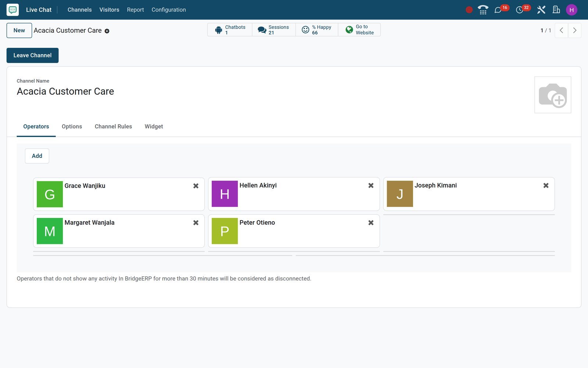Click the New button
The height and width of the screenshot is (368, 588).
coord(19,31)
